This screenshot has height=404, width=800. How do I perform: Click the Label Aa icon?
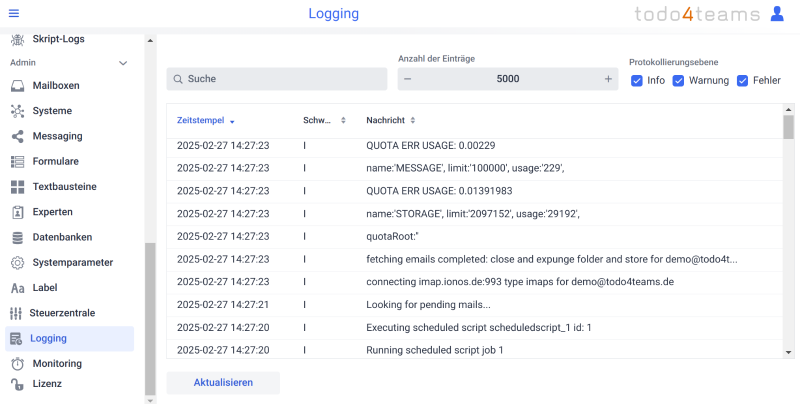click(17, 288)
